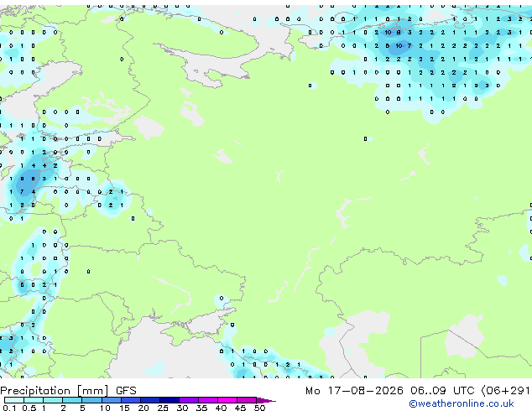Image resolution: width=532 pixels, height=411 pixels.
Task: Click the "0.5" legend scale label
Action: coord(29,408)
